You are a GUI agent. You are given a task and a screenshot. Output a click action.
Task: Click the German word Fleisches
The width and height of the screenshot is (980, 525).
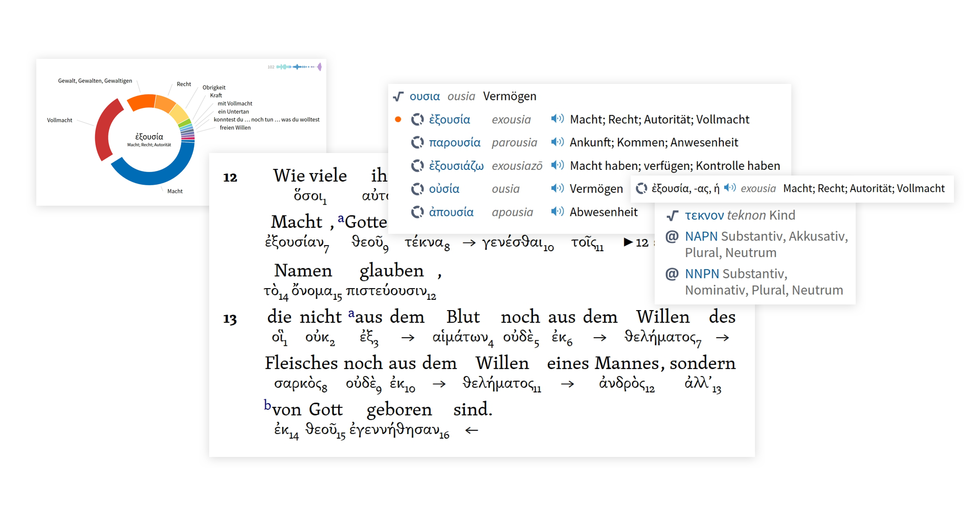(301, 363)
